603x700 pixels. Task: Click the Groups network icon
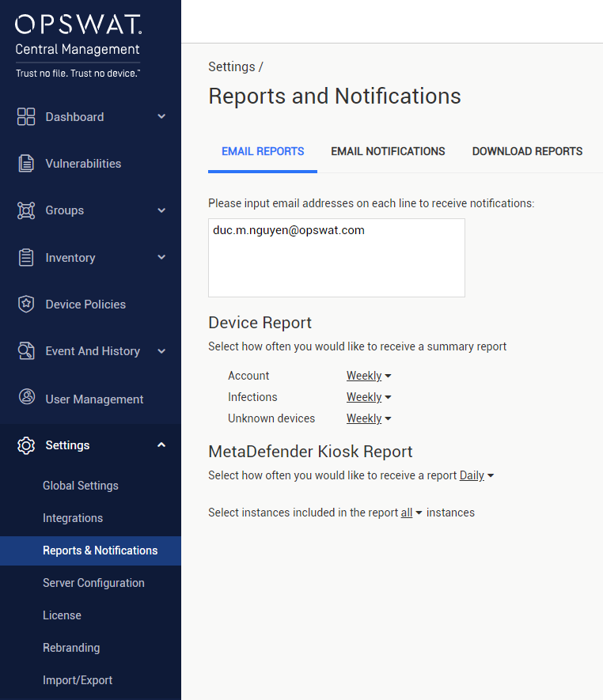(x=26, y=210)
